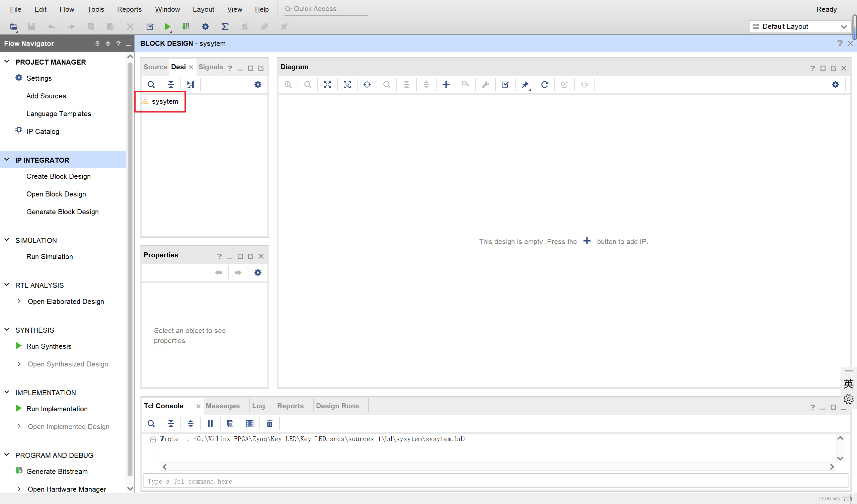Screen dimensions: 857x504
Task: Click Zoom Fit icon in Diagram toolbar
Action: pyautogui.click(x=327, y=84)
